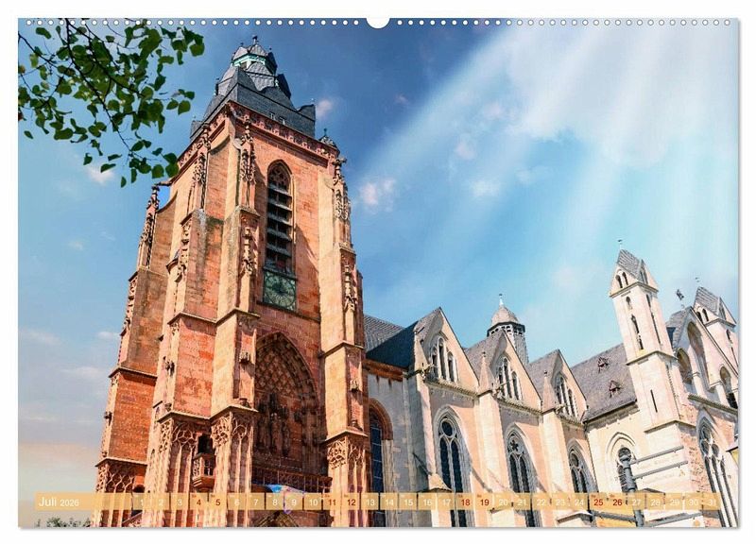Select red day 11 in the calendar strip
The width and height of the screenshot is (756, 545).
tap(332, 502)
